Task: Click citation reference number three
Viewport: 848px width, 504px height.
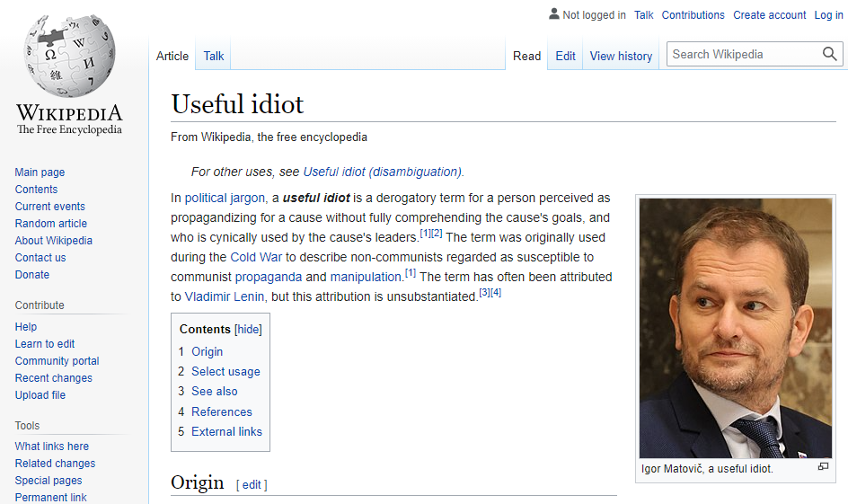Action: pos(484,293)
